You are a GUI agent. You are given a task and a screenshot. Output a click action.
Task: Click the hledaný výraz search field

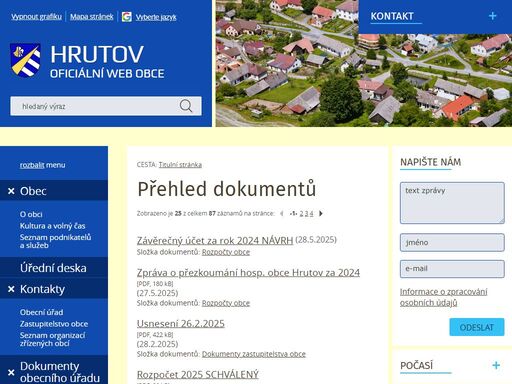point(94,106)
